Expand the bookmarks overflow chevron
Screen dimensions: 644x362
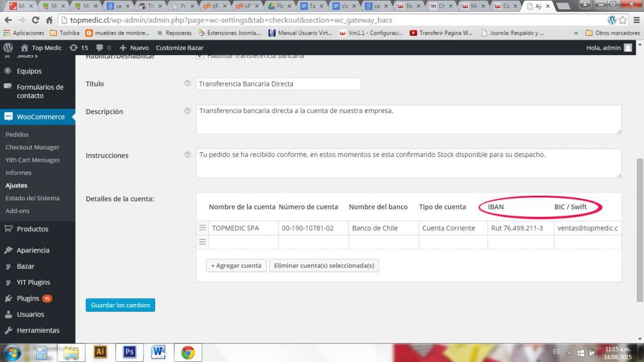tap(576, 33)
